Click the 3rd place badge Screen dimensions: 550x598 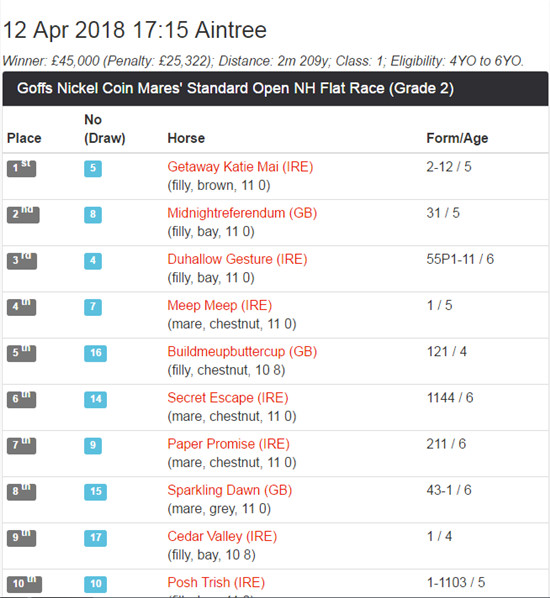(22, 260)
